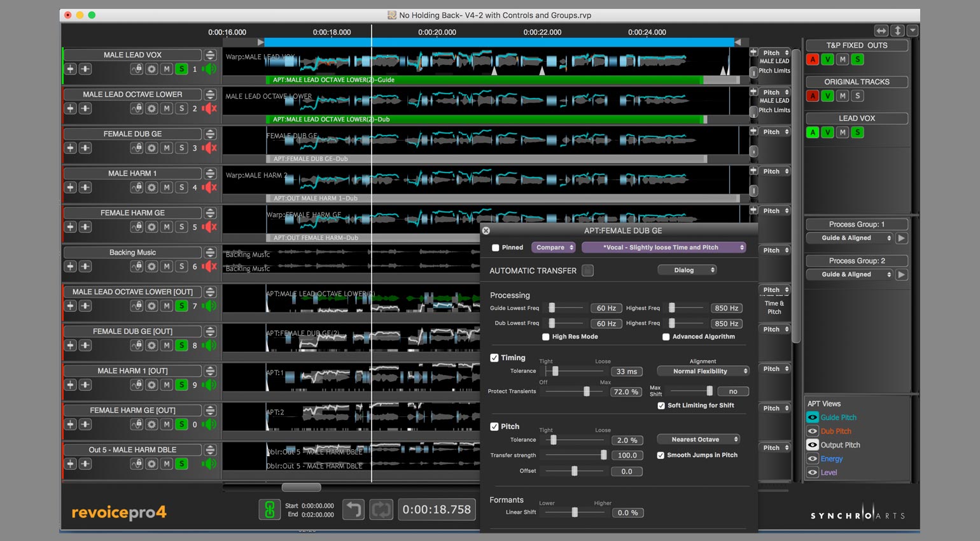Click Process Group: 1 button
Image resolution: width=980 pixels, height=541 pixels.
[x=857, y=224]
